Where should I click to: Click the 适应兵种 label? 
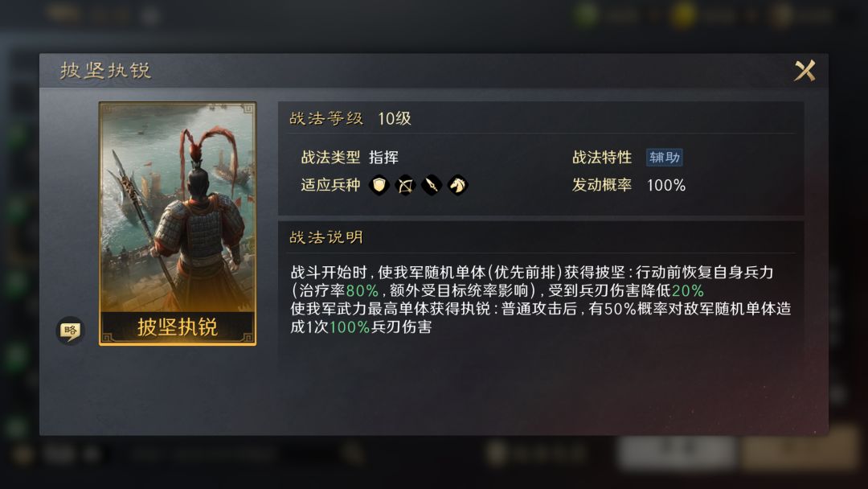(x=330, y=185)
